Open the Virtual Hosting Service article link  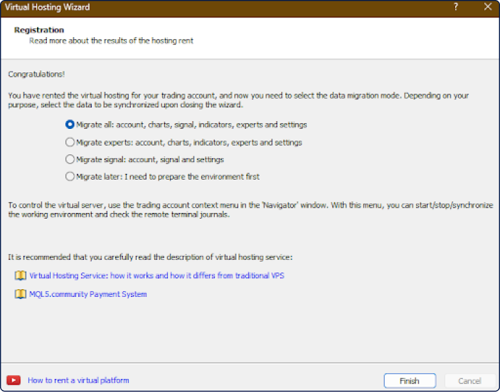click(157, 276)
